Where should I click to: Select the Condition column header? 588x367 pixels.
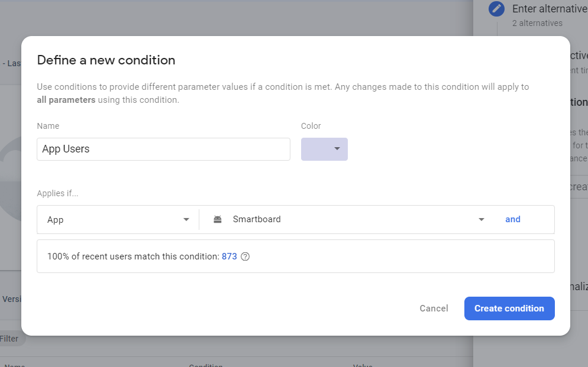[206, 365]
